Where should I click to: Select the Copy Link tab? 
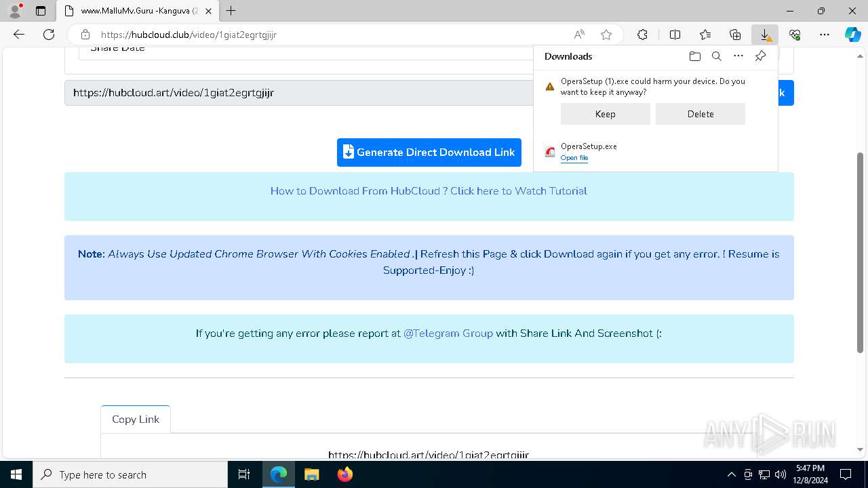[x=136, y=419]
